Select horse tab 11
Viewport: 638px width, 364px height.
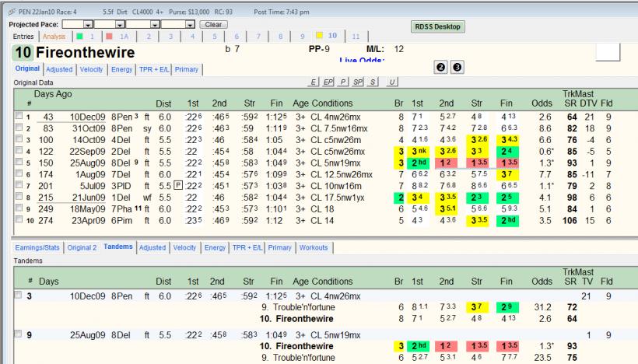point(356,37)
